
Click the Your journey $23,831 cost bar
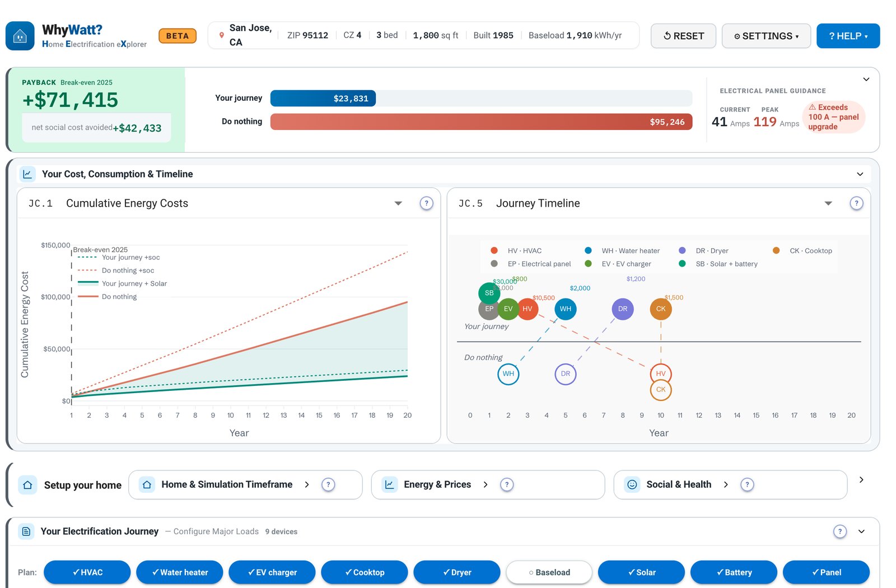click(x=323, y=99)
